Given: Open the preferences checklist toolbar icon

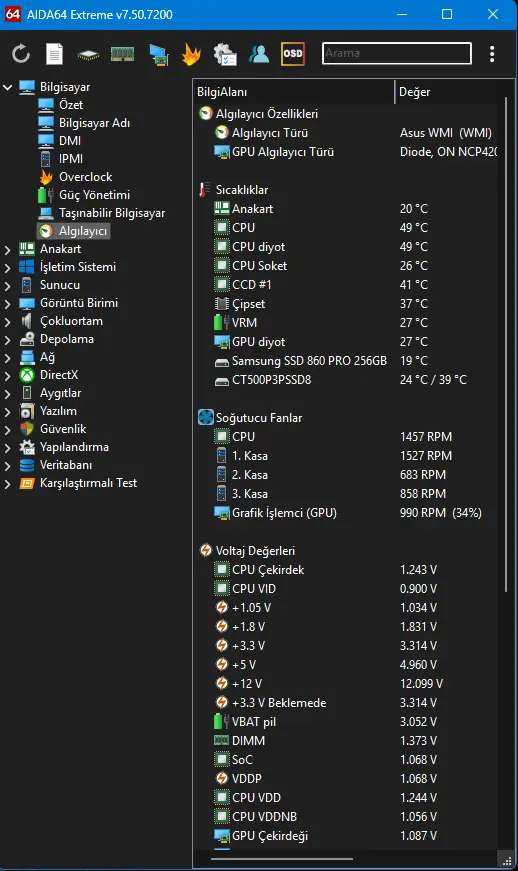Looking at the screenshot, I should click(x=225, y=54).
